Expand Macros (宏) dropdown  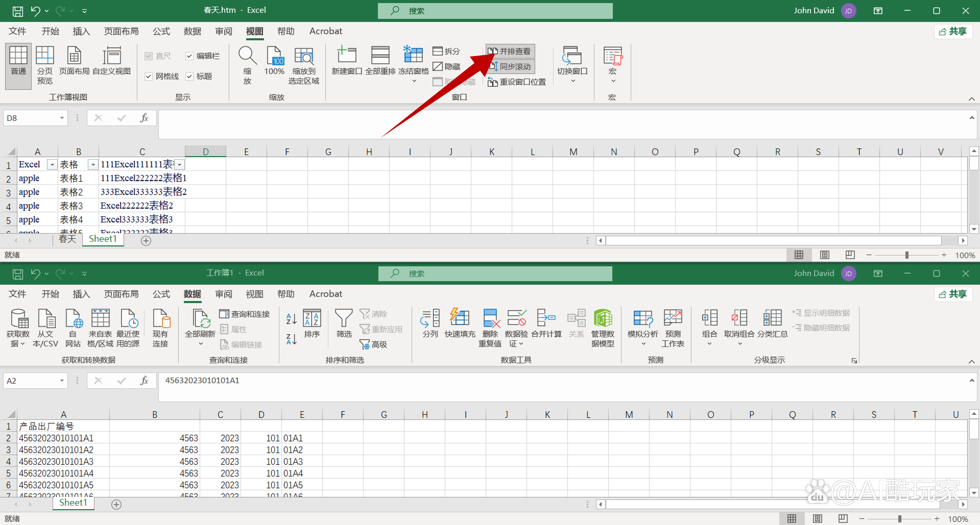[x=613, y=81]
